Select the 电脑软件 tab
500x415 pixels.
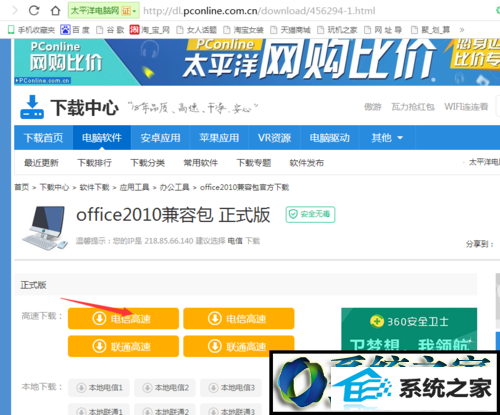click(102, 138)
